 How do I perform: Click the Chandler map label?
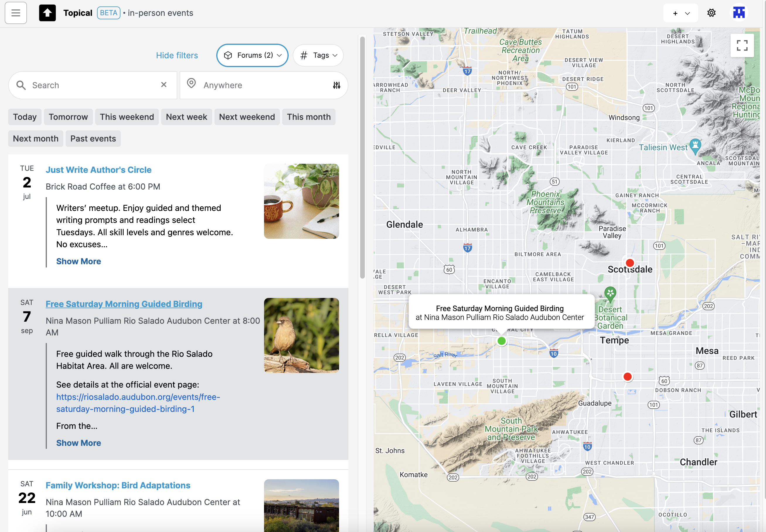(x=698, y=462)
